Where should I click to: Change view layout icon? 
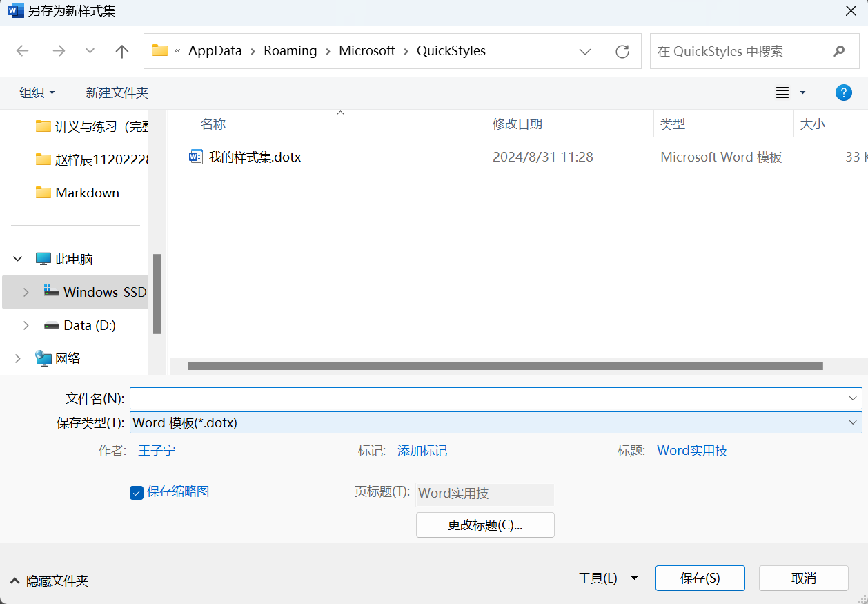[782, 92]
